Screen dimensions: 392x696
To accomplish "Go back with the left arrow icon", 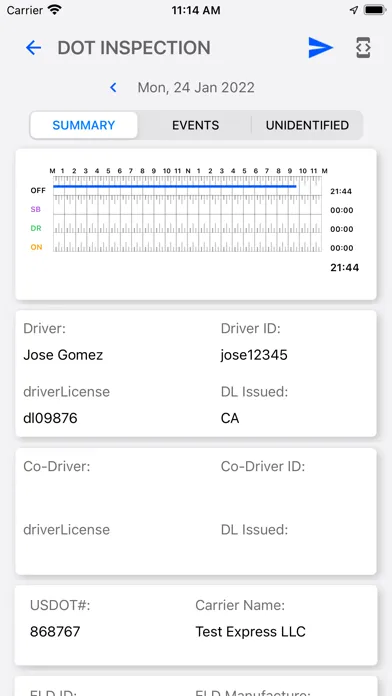I will (33, 47).
